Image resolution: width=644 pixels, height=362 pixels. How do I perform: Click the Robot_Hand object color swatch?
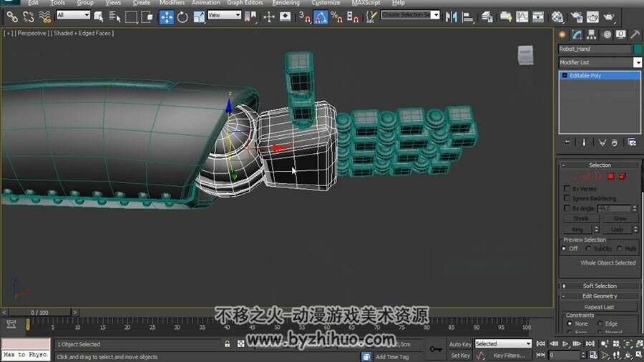(x=638, y=49)
